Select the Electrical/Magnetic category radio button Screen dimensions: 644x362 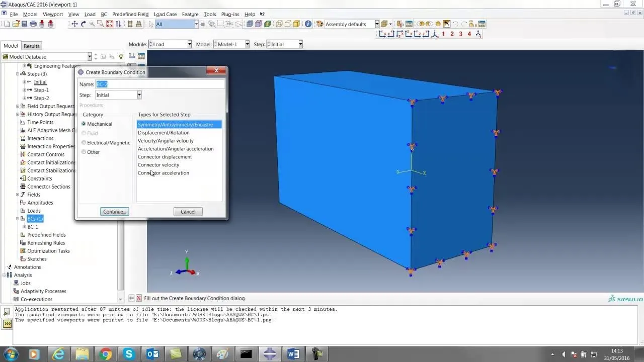click(x=84, y=143)
